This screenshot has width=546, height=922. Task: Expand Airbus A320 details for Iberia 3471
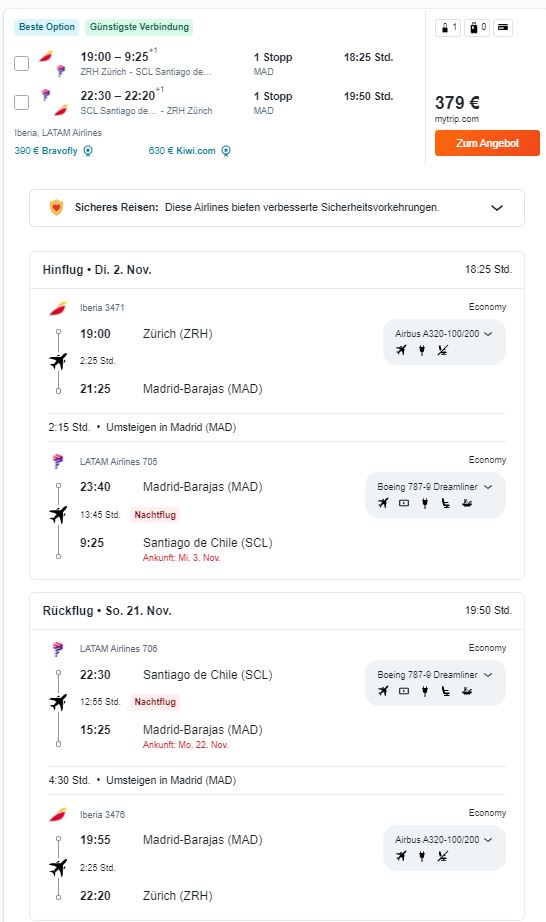click(x=444, y=333)
